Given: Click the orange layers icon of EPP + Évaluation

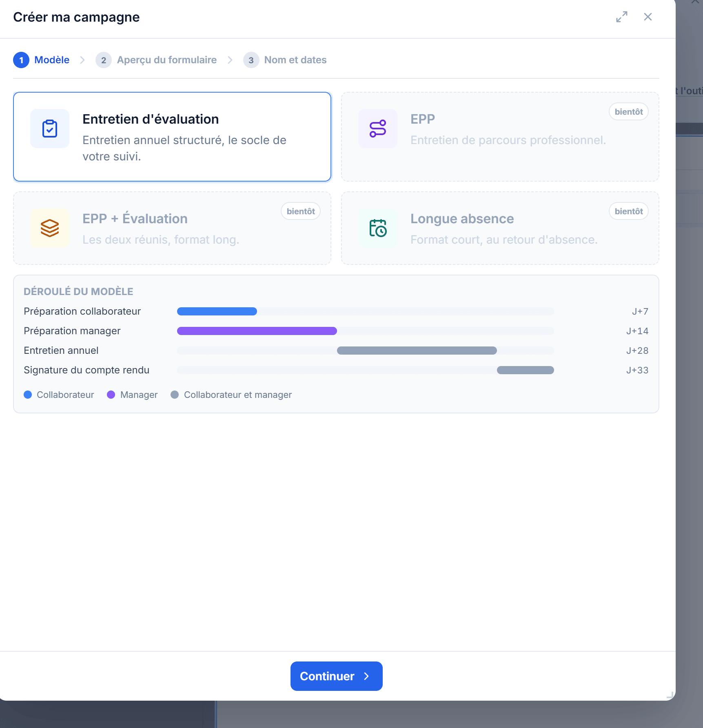Looking at the screenshot, I should pos(50,228).
